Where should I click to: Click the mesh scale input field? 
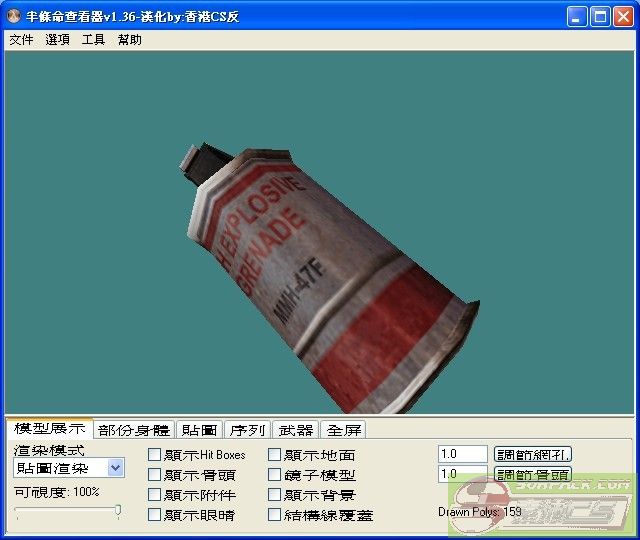click(463, 454)
